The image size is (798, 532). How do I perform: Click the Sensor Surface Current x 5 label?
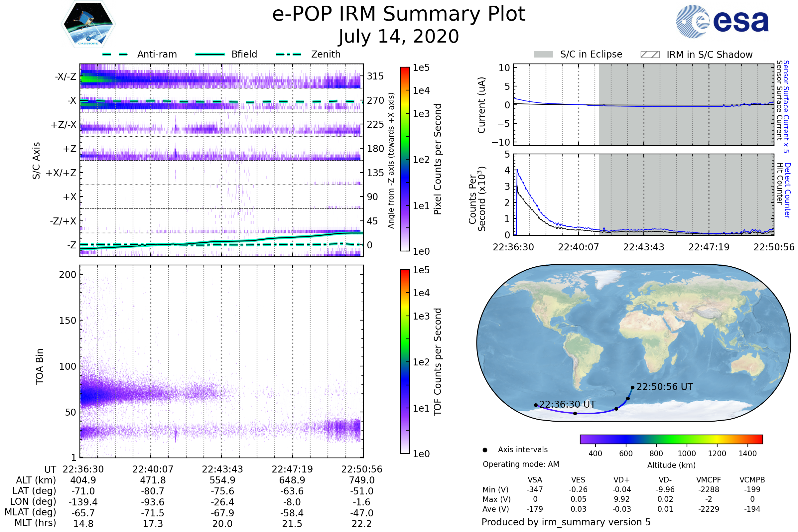786,106
